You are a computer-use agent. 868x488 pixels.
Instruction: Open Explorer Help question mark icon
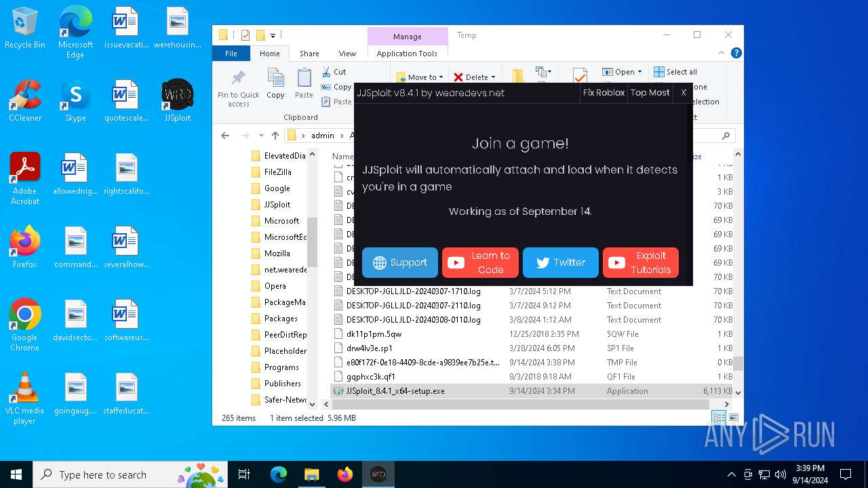[736, 53]
